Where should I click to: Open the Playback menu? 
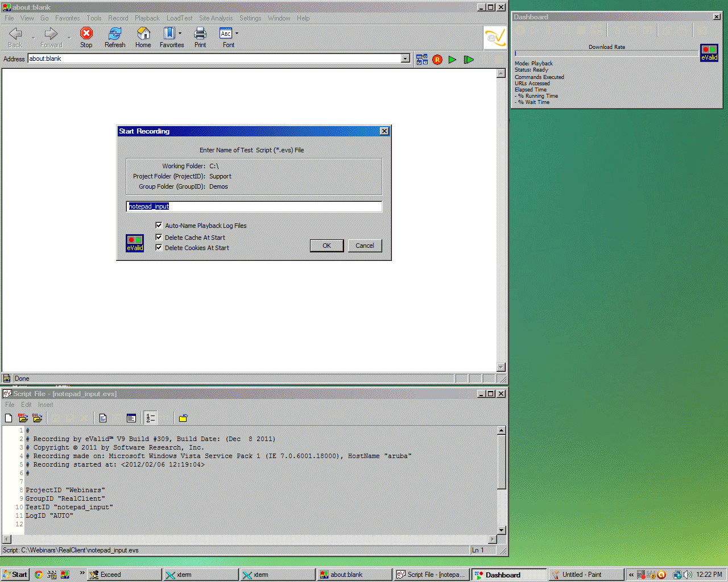point(147,18)
